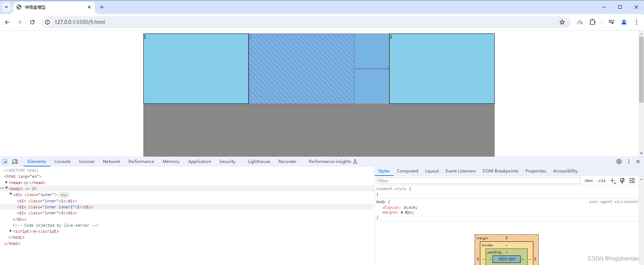Click the address bar URL
Screen dimensions: 644x265
tap(80, 22)
